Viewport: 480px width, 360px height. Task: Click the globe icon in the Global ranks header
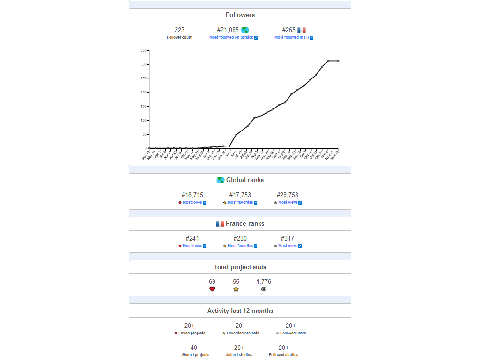[x=220, y=180]
